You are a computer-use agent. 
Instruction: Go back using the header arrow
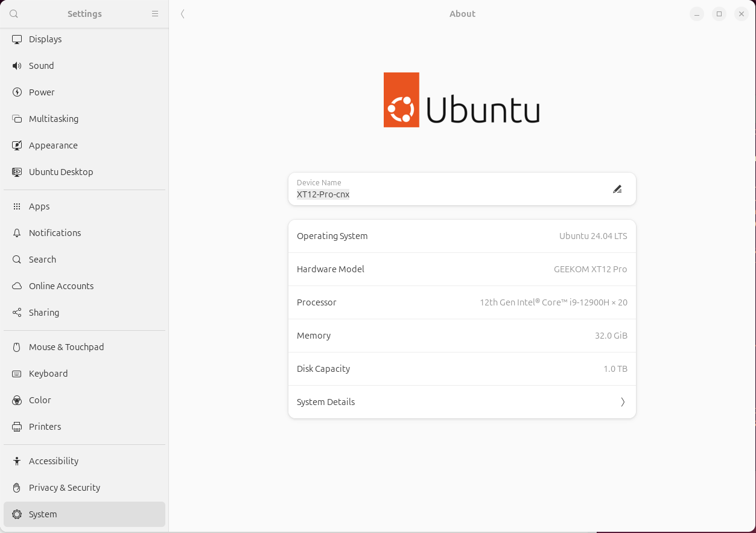click(x=182, y=14)
